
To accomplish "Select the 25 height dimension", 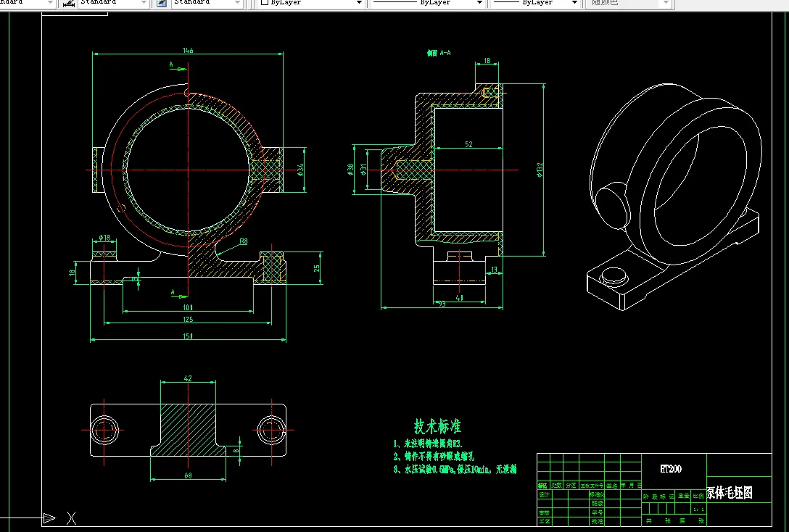I will (x=317, y=268).
